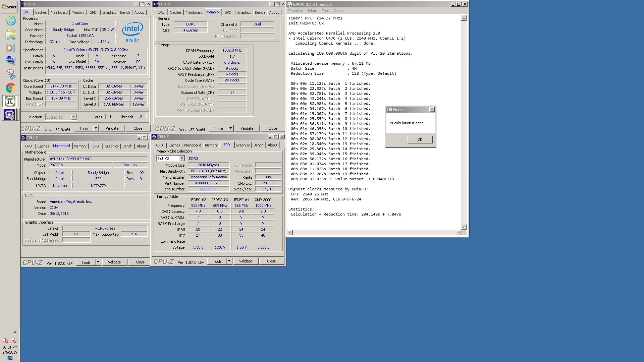Click Close in Memory tab window
The width and height of the screenshot is (644, 362).
click(273, 128)
